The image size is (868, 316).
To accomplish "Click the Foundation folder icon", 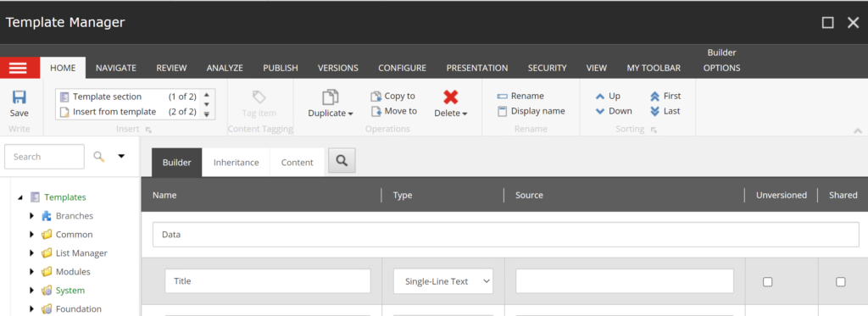I will coord(47,309).
